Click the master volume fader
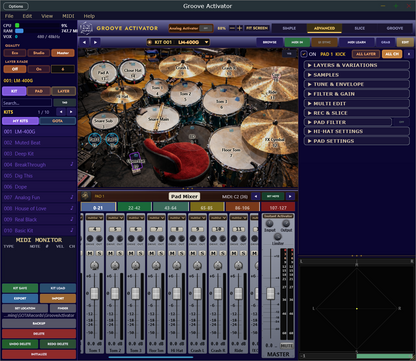This screenshot has width=416, height=361. click(x=270, y=294)
